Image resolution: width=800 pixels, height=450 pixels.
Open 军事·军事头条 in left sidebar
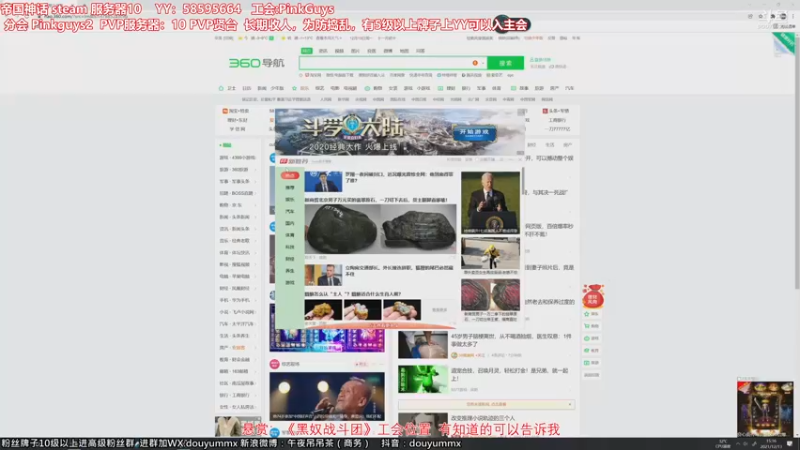click(235, 181)
